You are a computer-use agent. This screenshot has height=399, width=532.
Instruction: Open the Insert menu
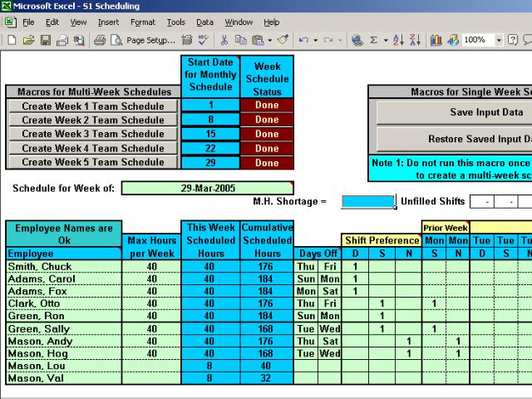(x=108, y=22)
